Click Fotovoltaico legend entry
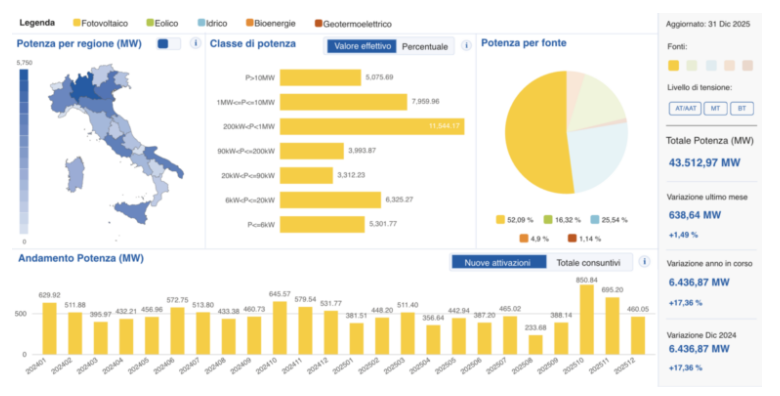780x396 pixels. [x=100, y=23]
